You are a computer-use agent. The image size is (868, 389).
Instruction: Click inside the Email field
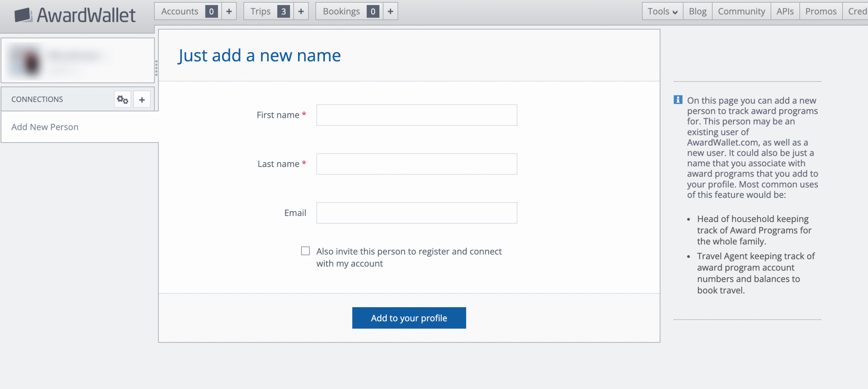tap(416, 213)
